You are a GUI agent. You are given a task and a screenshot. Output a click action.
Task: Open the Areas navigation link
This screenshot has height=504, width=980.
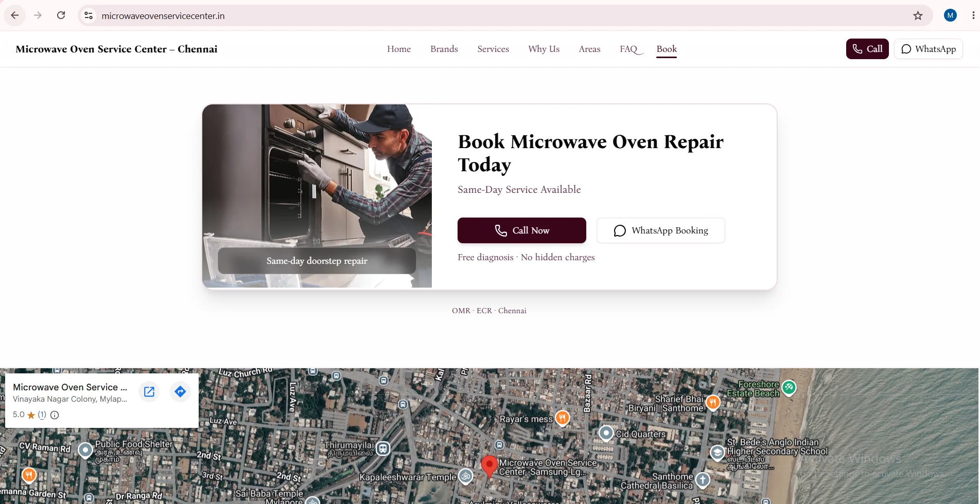pos(589,49)
